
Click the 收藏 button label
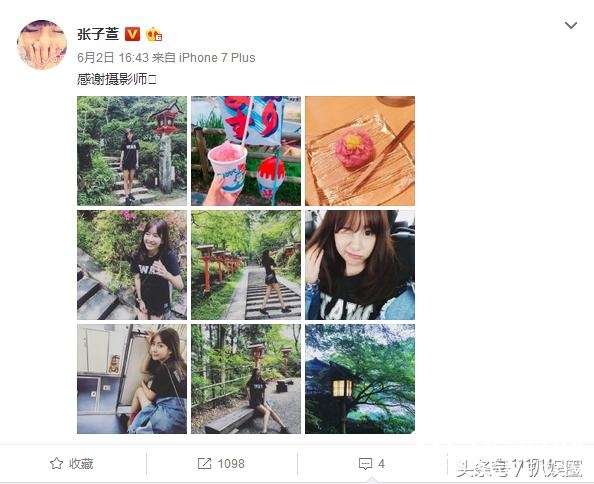(81, 464)
